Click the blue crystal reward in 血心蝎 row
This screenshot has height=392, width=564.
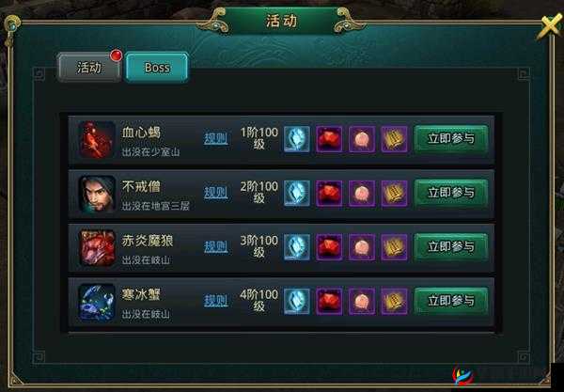(297, 139)
